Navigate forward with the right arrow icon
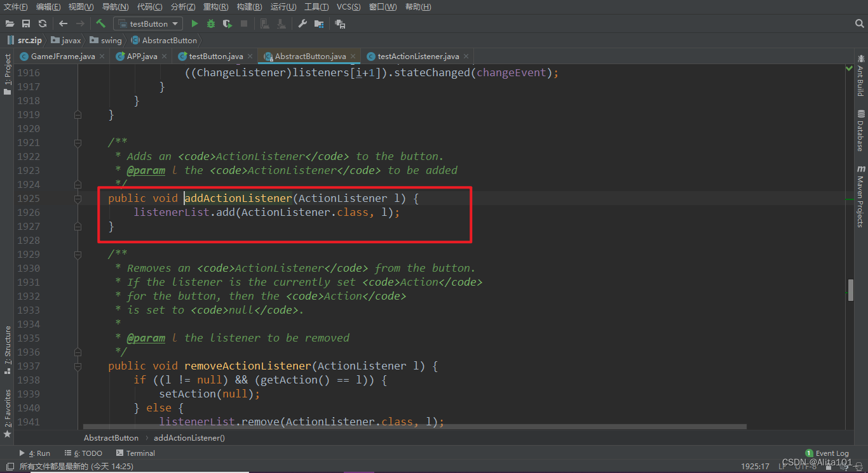Viewport: 868px width, 473px height. click(x=80, y=23)
